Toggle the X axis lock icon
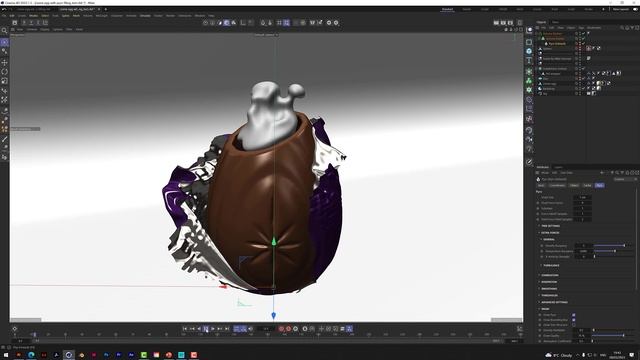 click(x=24, y=23)
